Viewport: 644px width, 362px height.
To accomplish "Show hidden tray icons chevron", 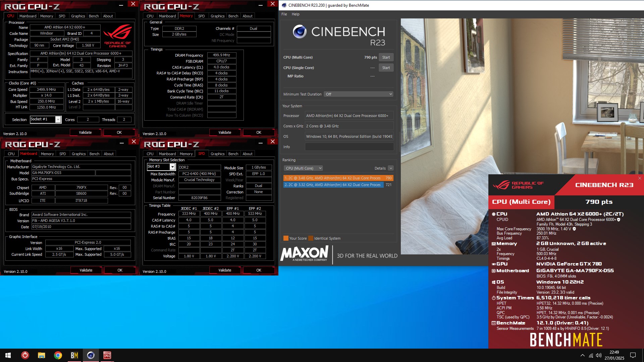I will pyautogui.click(x=582, y=355).
